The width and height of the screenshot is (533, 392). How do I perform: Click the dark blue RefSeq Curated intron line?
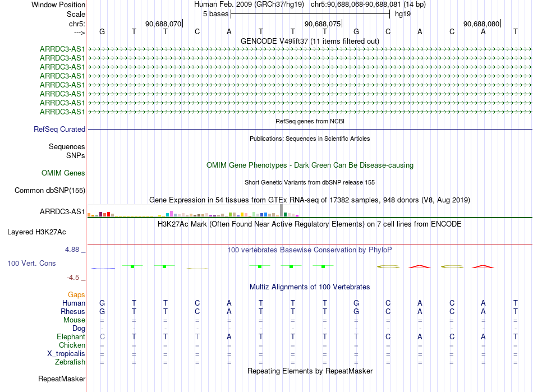310,129
